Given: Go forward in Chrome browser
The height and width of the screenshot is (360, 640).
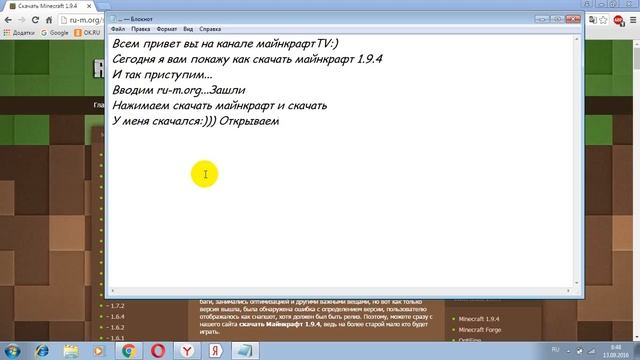Looking at the screenshot, I should [x=22, y=20].
